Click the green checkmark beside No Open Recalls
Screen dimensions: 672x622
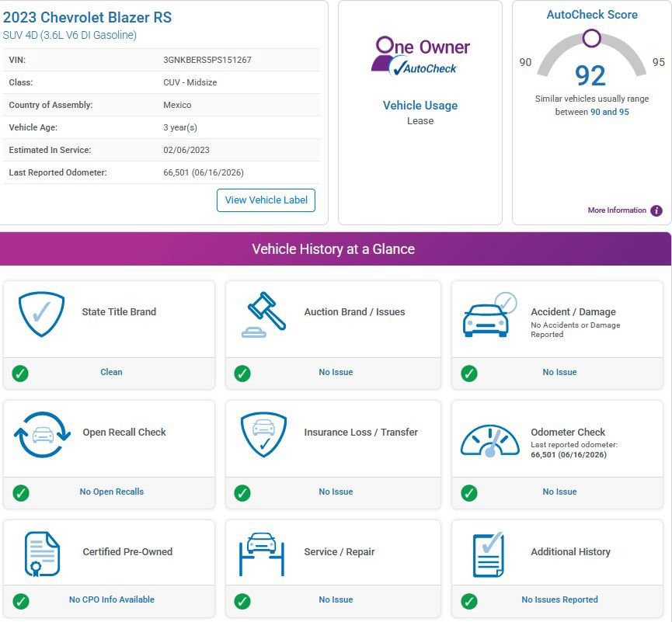point(20,492)
